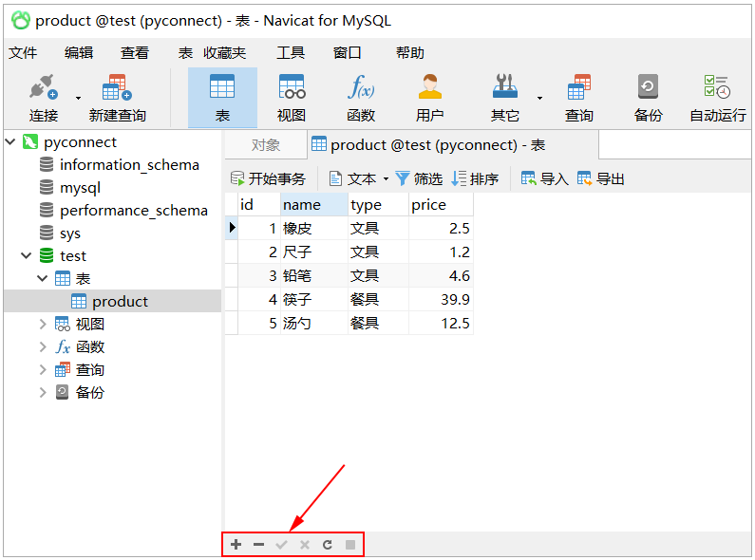Click the 备份 tree node icon
Viewport: 755px width, 560px height.
coord(62,392)
